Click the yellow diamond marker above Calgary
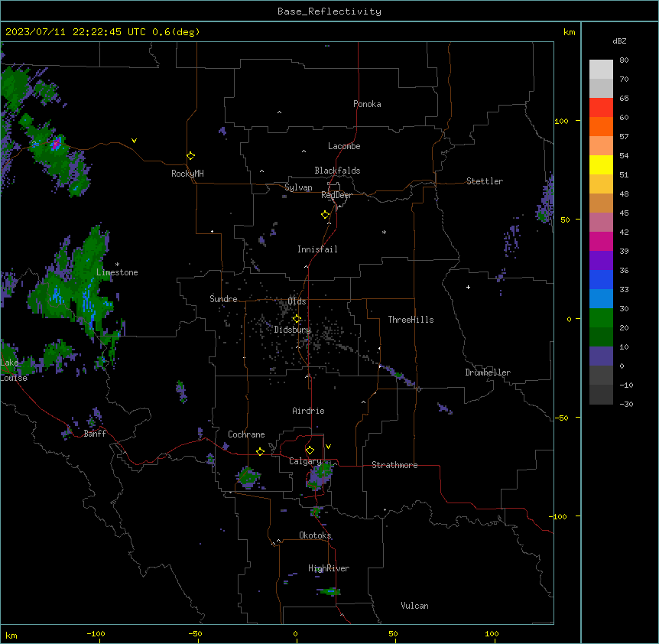Screen dimensions: 659x644 pos(310,450)
